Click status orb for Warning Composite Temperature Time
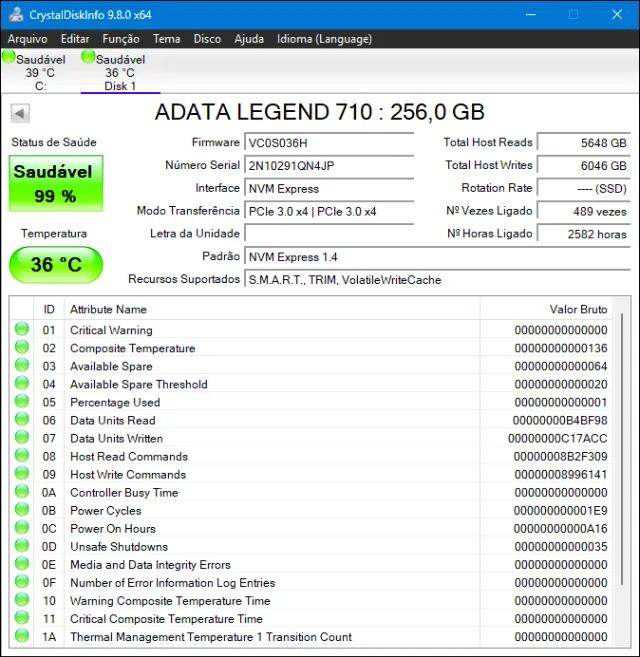 tap(22, 600)
